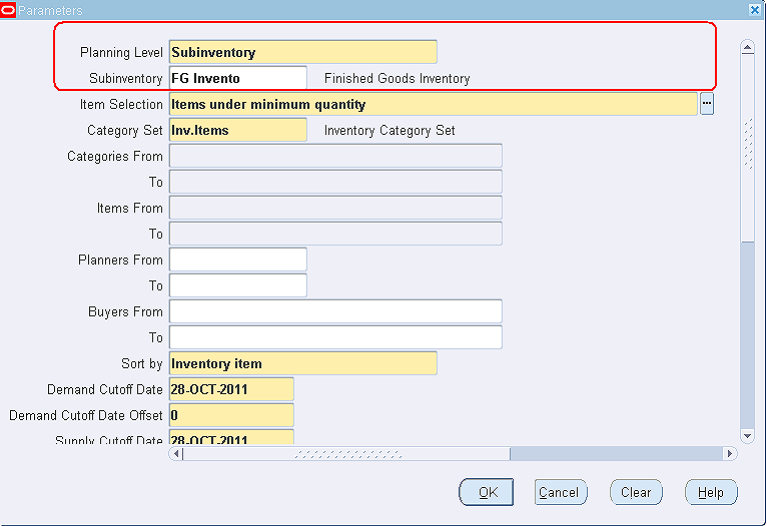Click the Planning Level field
Screen dimensions: 767x526
pyautogui.click(x=303, y=52)
